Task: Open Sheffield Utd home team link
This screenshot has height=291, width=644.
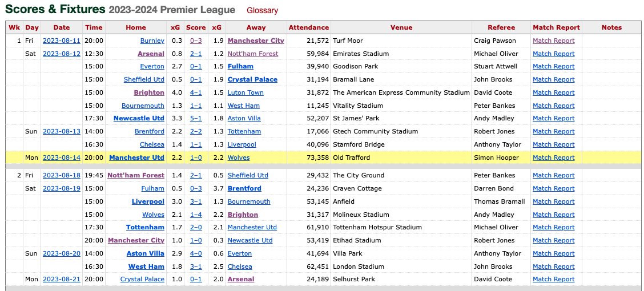Action: pyautogui.click(x=144, y=80)
